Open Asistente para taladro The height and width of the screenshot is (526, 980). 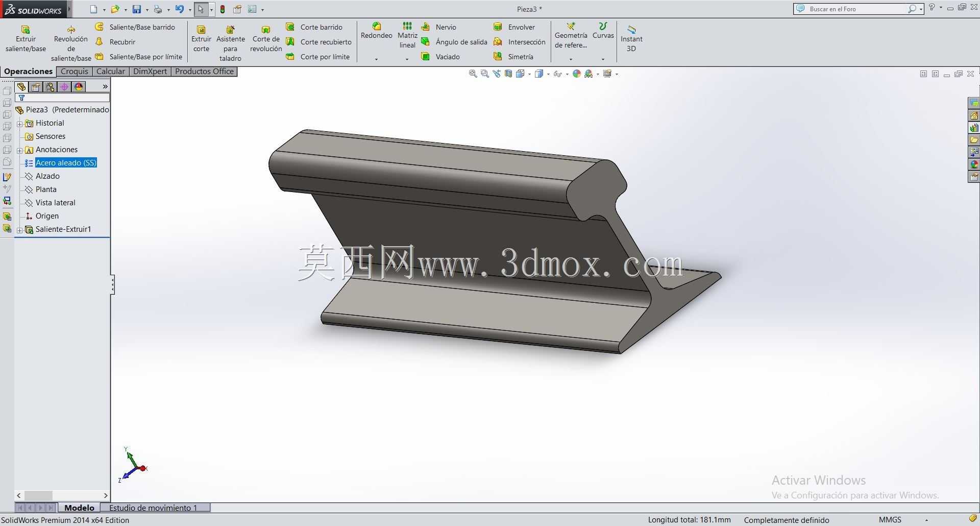[x=230, y=43]
